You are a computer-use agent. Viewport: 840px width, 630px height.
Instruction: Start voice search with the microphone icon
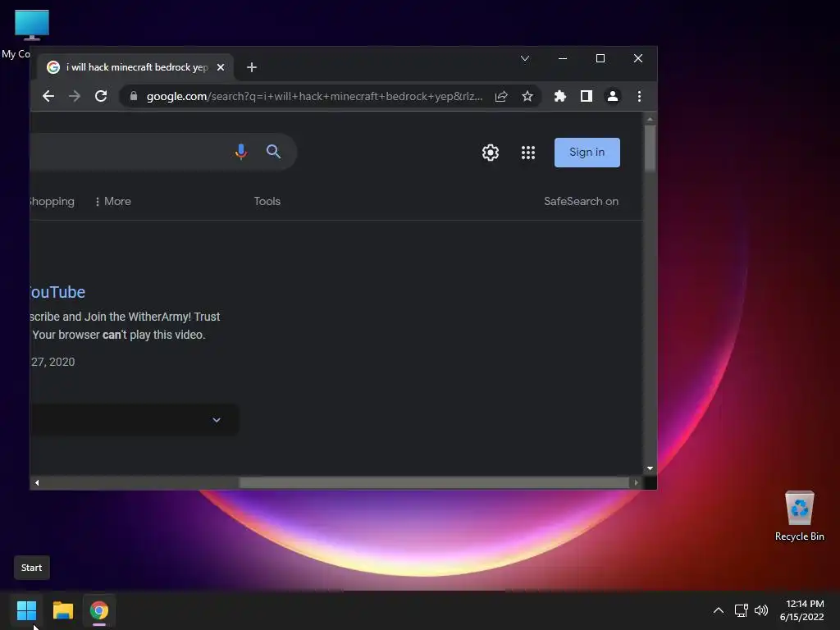tap(241, 152)
